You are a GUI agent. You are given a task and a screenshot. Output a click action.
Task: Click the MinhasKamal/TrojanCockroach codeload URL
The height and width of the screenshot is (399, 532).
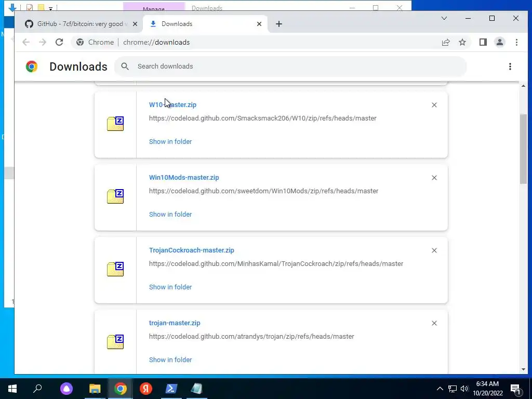point(276,263)
